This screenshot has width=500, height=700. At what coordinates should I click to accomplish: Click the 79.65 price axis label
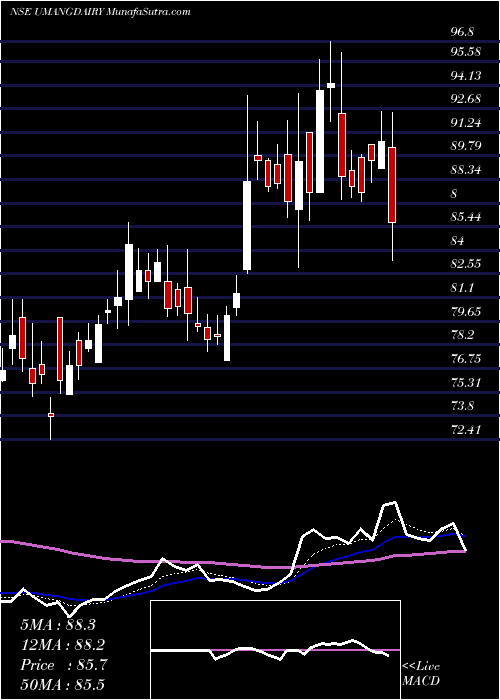point(465,311)
